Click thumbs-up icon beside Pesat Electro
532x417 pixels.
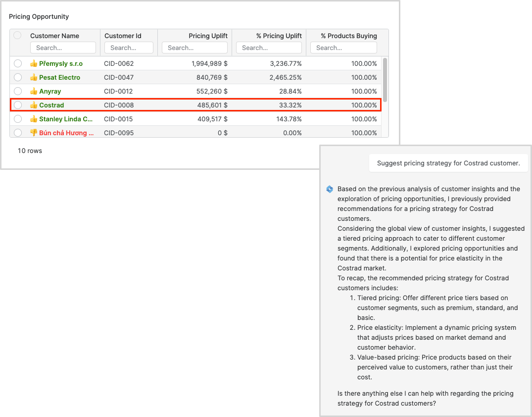[34, 77]
